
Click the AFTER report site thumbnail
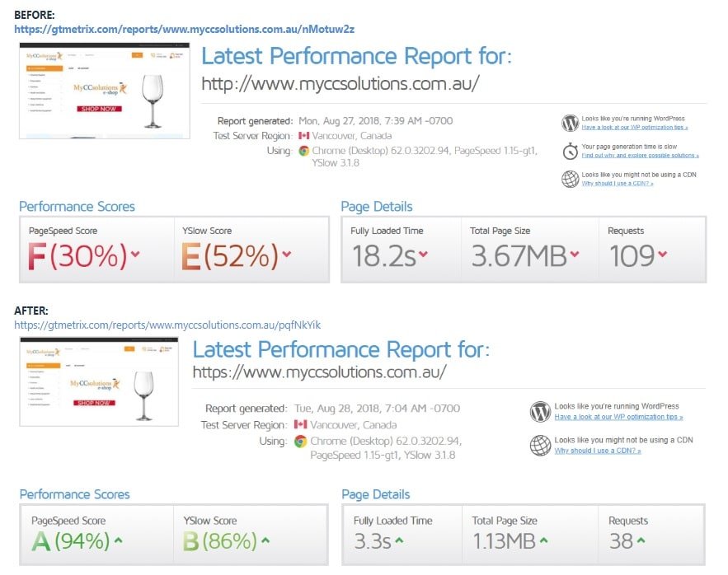[x=99, y=381]
